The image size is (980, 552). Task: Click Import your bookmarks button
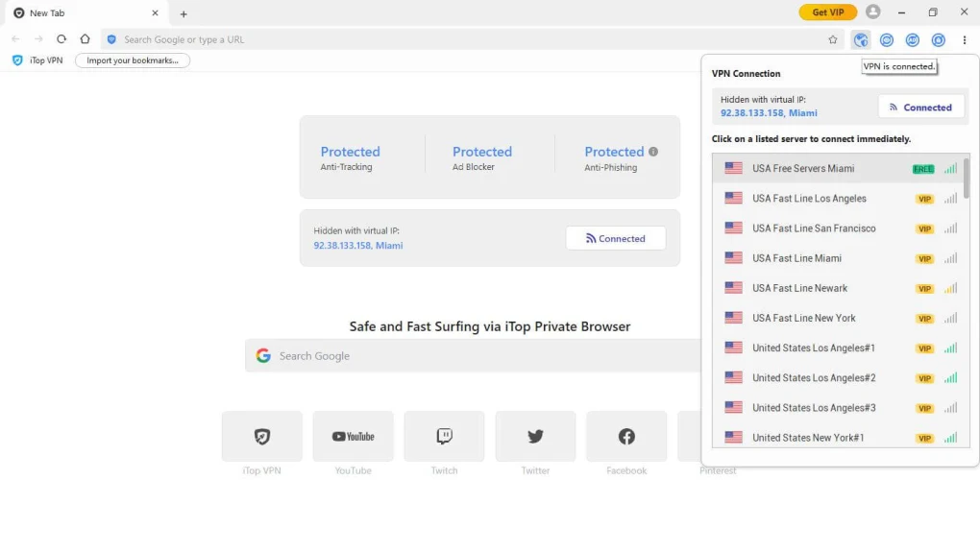pos(133,60)
